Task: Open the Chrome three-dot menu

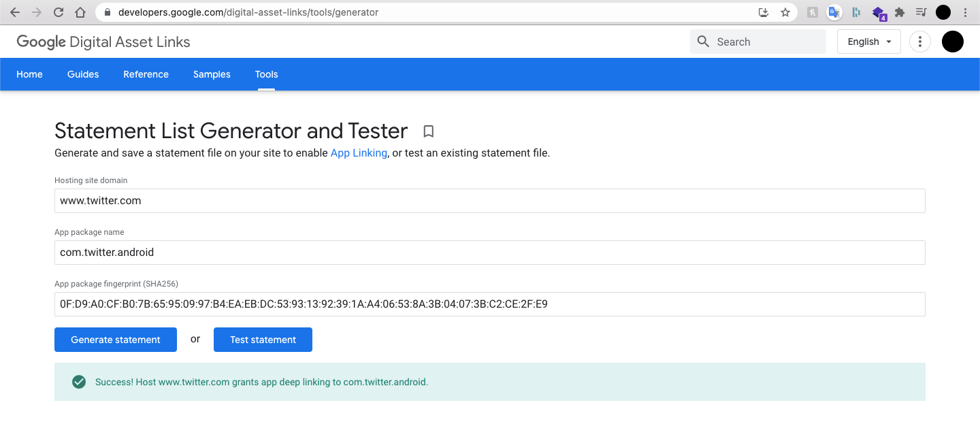Action: pyautogui.click(x=966, y=12)
